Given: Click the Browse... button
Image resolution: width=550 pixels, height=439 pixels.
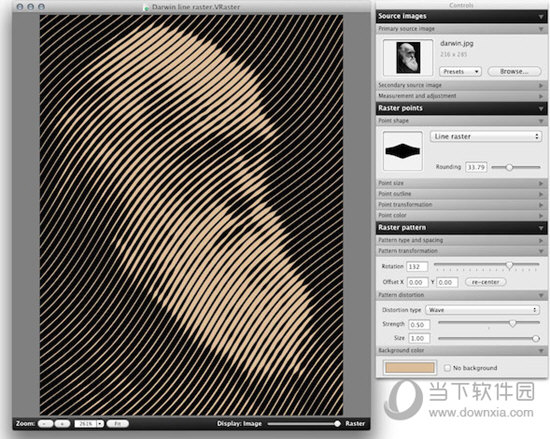Looking at the screenshot, I should tap(514, 72).
